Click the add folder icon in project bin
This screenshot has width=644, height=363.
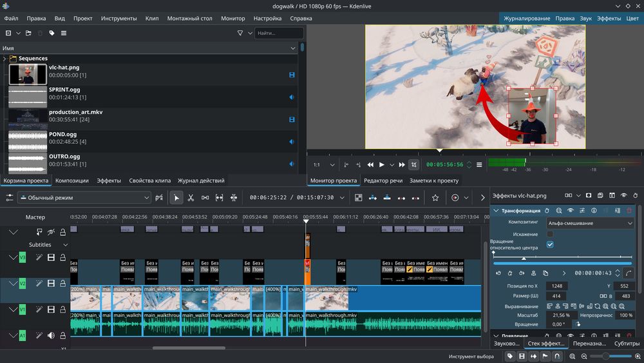point(28,33)
